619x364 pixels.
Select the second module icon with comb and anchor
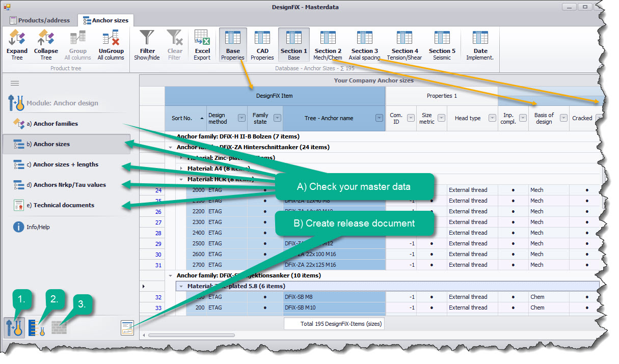click(x=37, y=328)
